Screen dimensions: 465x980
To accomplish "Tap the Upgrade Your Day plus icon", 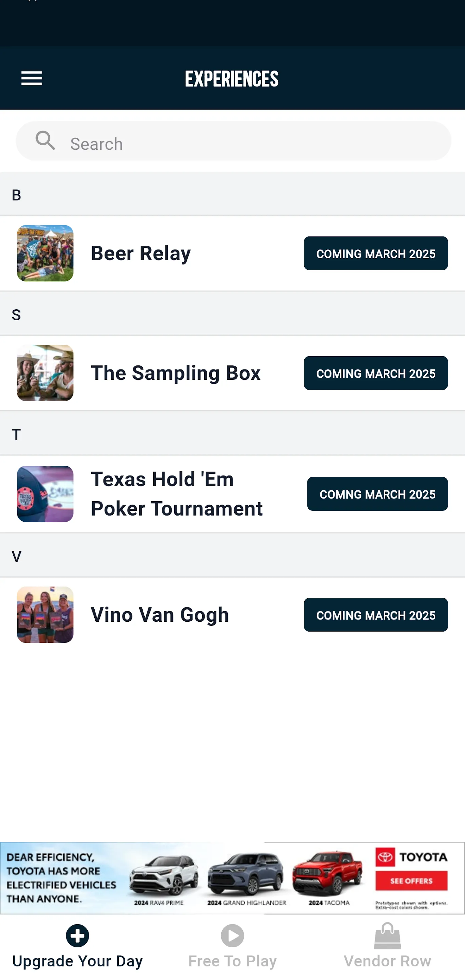I will pos(78,935).
